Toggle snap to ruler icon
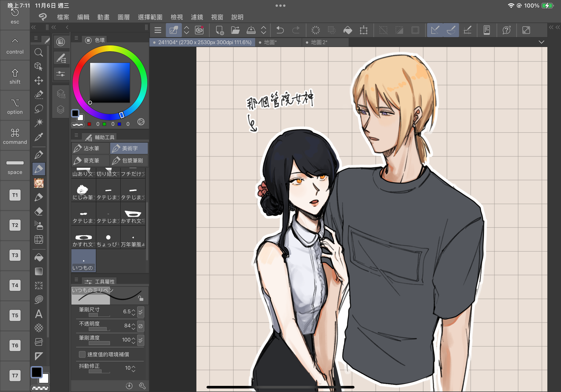 coord(435,30)
